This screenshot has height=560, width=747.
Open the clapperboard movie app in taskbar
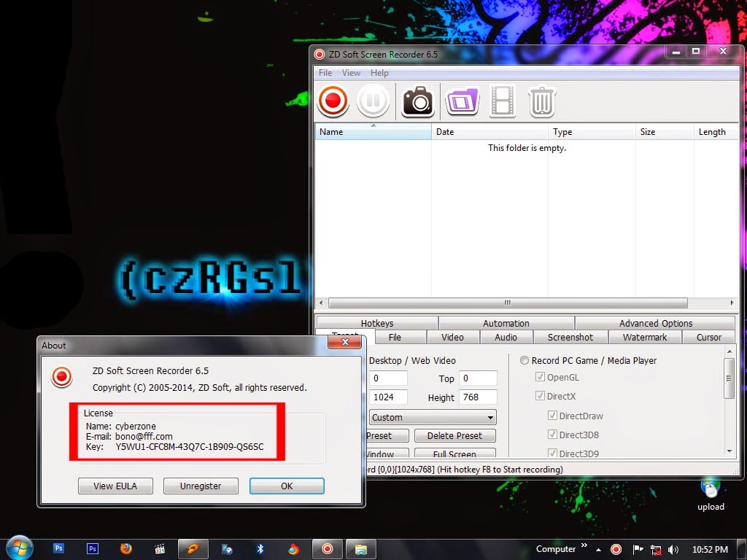[x=160, y=549]
